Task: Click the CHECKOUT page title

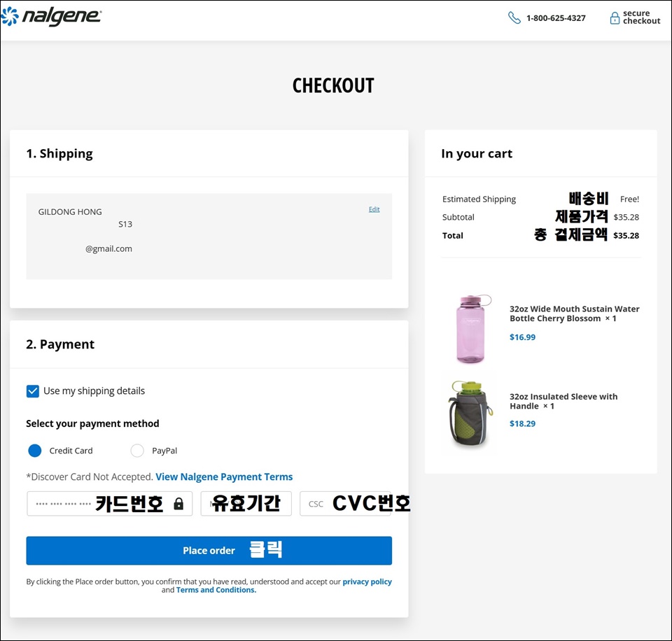Action: pos(333,85)
